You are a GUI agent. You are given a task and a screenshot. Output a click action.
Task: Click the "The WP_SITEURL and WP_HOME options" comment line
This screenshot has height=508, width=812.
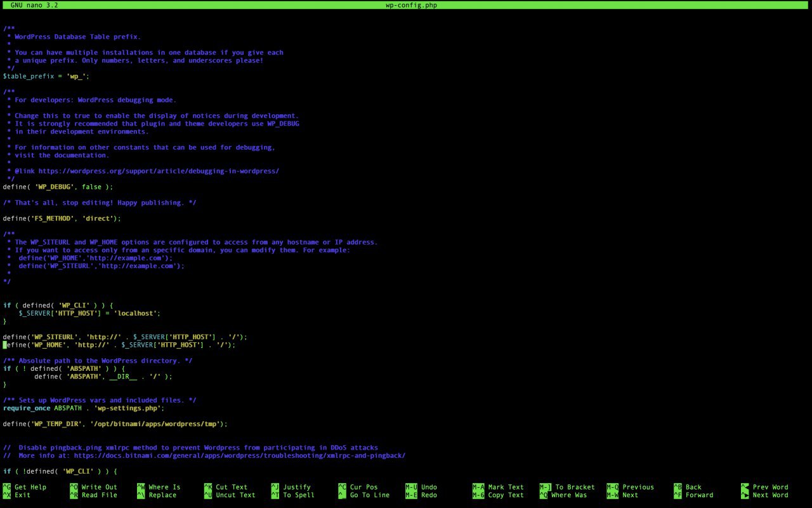[x=196, y=242]
